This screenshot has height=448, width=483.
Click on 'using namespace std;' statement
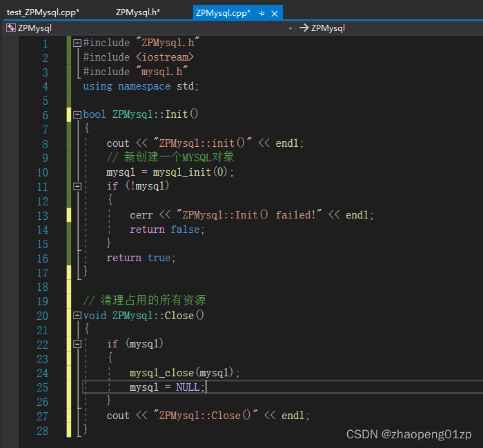(x=141, y=86)
